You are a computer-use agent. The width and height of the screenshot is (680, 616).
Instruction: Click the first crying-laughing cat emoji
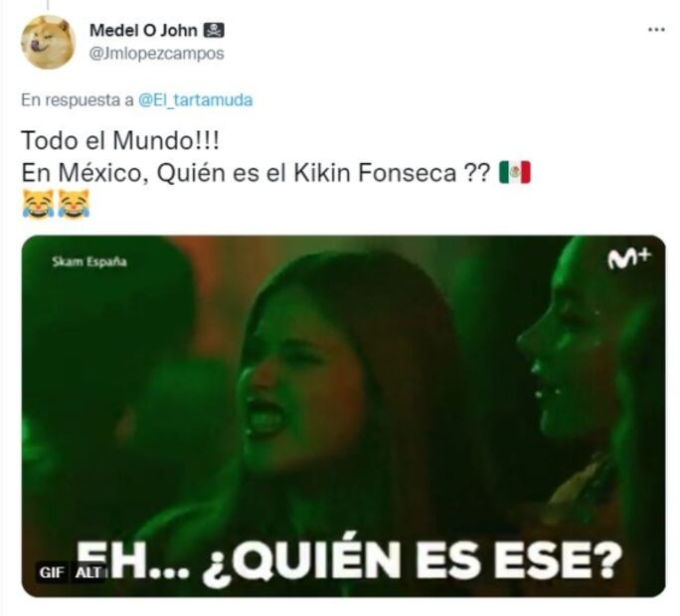click(x=38, y=205)
